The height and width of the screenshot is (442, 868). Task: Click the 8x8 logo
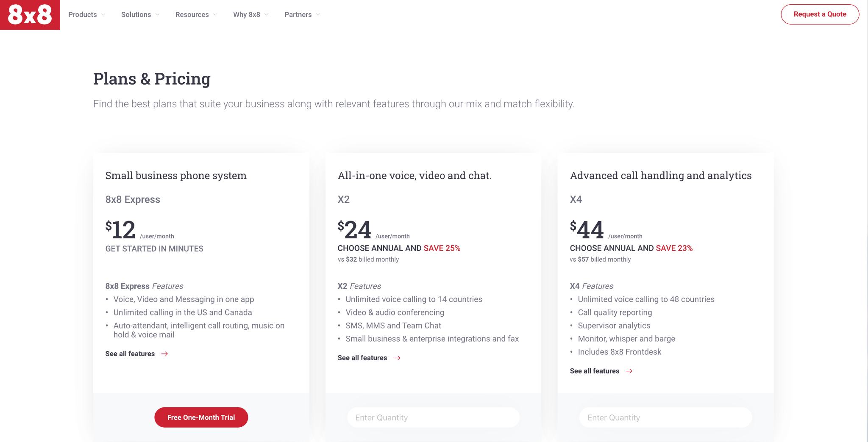click(x=30, y=15)
